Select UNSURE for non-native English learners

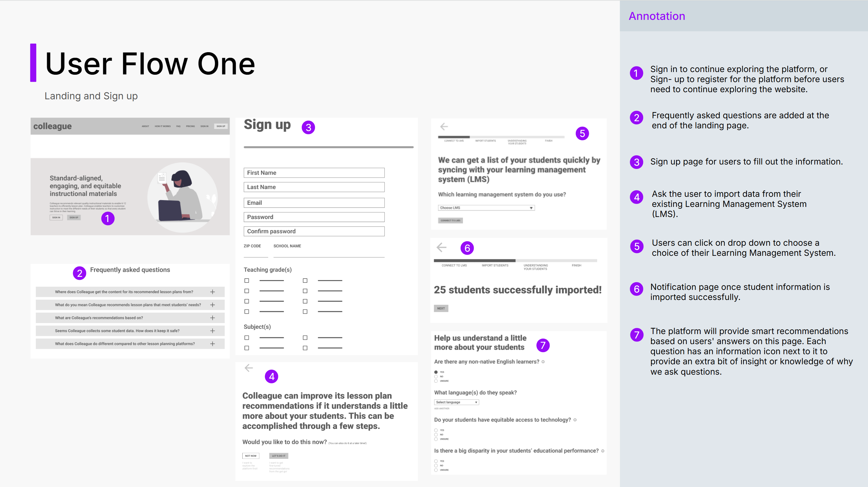(436, 381)
